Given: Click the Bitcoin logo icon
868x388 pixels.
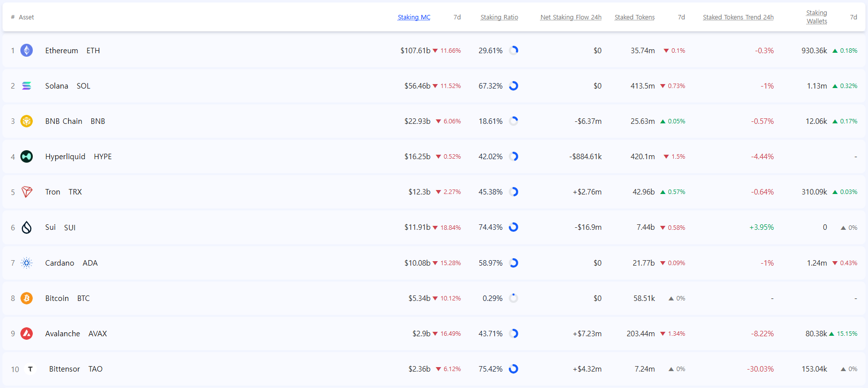Looking at the screenshot, I should tap(27, 298).
